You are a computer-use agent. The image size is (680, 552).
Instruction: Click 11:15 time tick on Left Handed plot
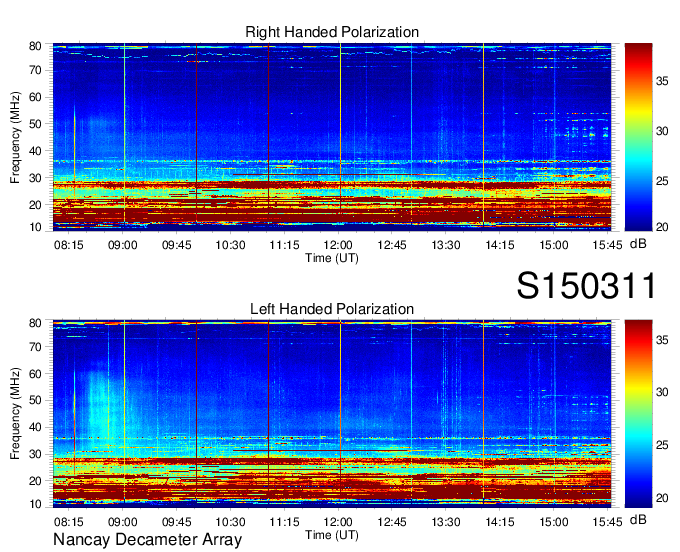coord(284,522)
